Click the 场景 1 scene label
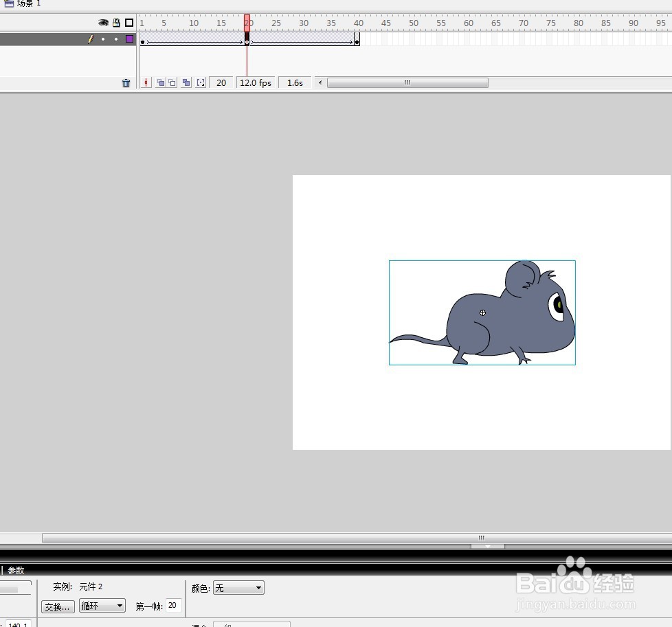Viewport: 672px width, 627px height. (29, 3)
